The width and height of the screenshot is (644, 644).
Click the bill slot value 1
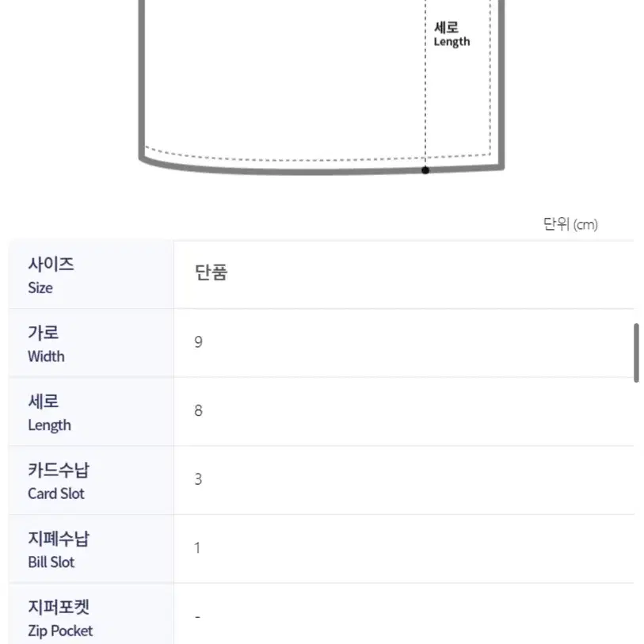pyautogui.click(x=197, y=547)
